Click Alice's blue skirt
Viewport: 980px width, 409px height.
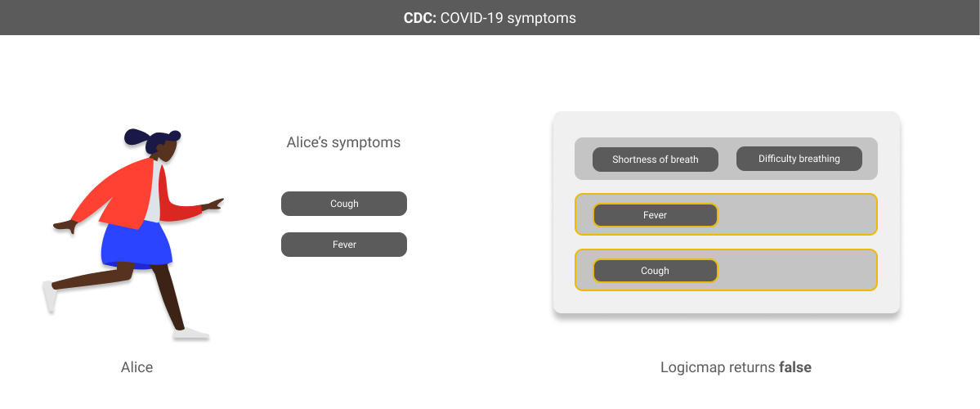tap(136, 244)
